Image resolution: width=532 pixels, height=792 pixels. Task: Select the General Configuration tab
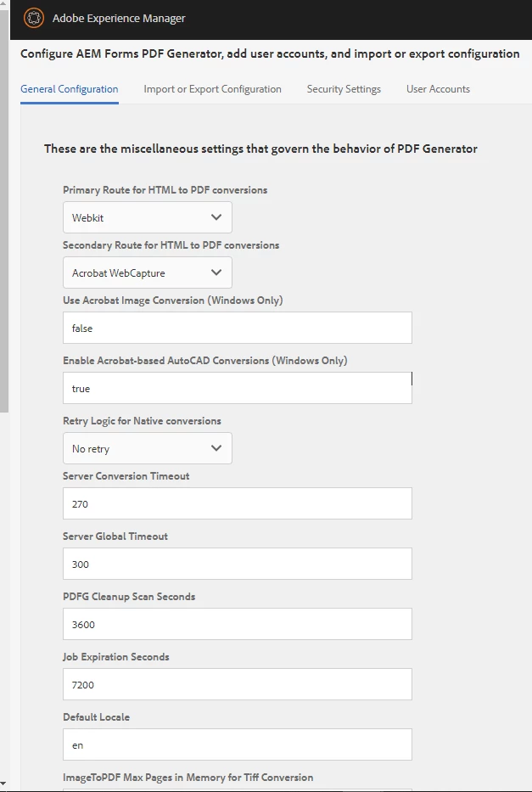coord(70,89)
